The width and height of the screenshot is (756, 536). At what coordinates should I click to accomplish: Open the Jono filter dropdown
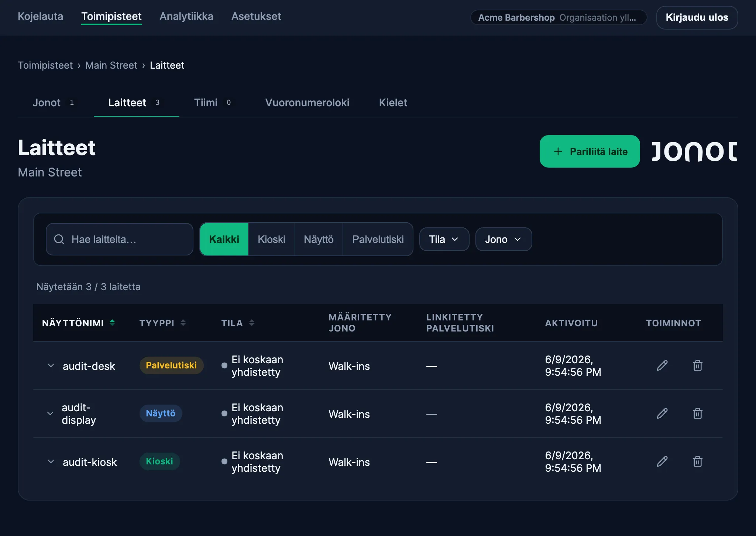(x=504, y=239)
